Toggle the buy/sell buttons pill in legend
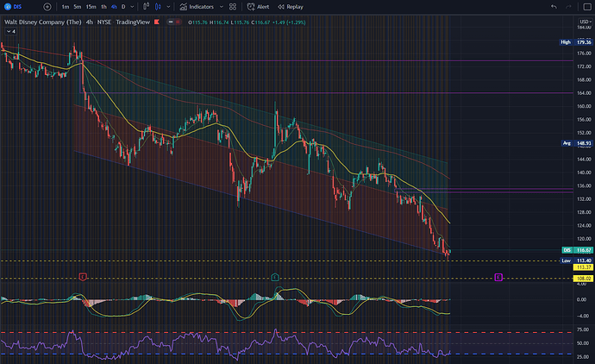 (x=174, y=22)
